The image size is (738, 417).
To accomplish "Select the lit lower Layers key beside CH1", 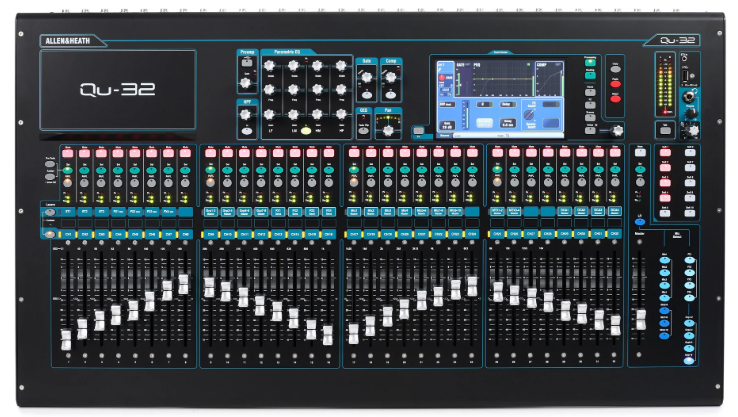I will [50, 234].
